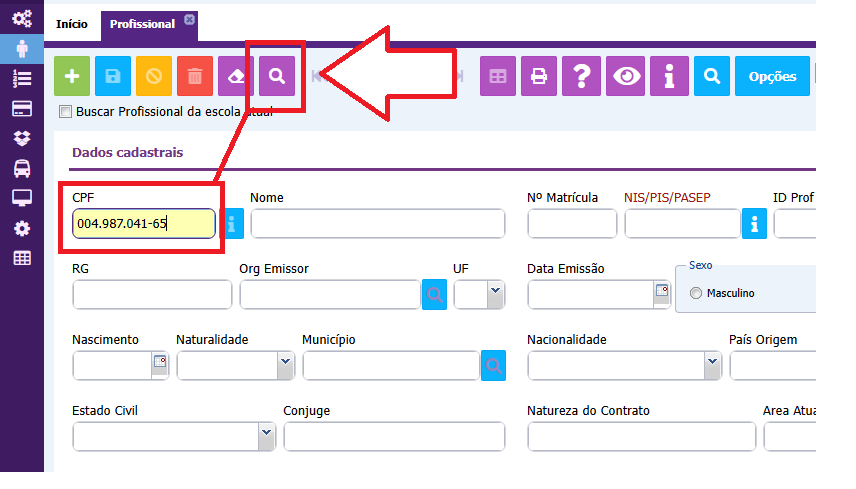Switch to the Início tab
The height and width of the screenshot is (489, 856).
71,23
